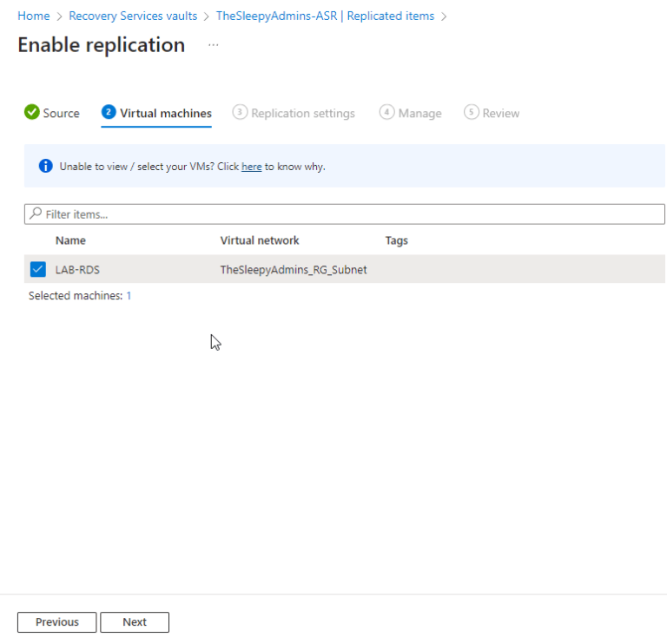This screenshot has height=644, width=667.
Task: Focus the Filter items search field
Action: 344,214
